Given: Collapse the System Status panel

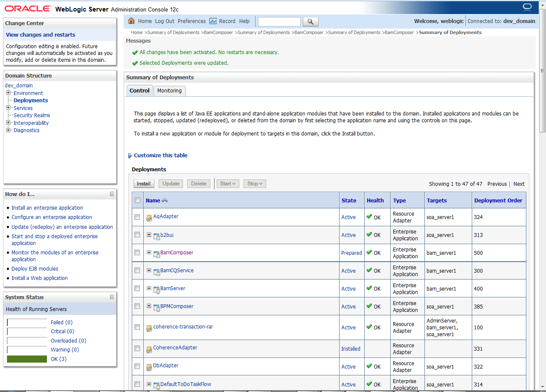Looking at the screenshot, I should point(112,297).
